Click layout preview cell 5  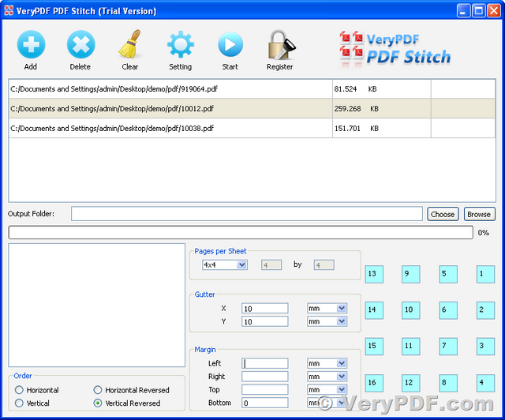pos(448,274)
